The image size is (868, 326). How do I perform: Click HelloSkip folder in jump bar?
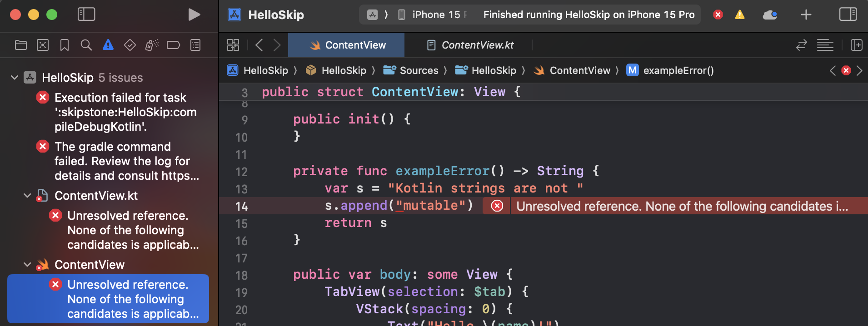pyautogui.click(x=486, y=70)
